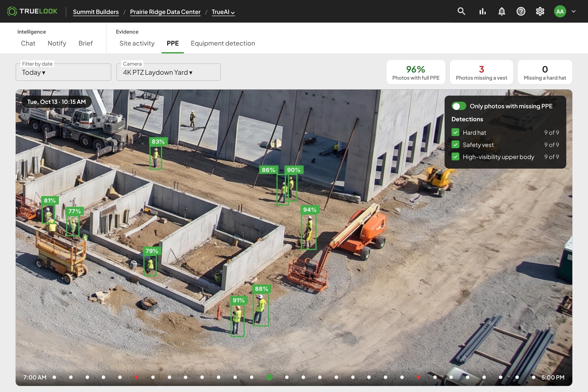
Task: Switch to the Brief tab
Action: (x=86, y=43)
